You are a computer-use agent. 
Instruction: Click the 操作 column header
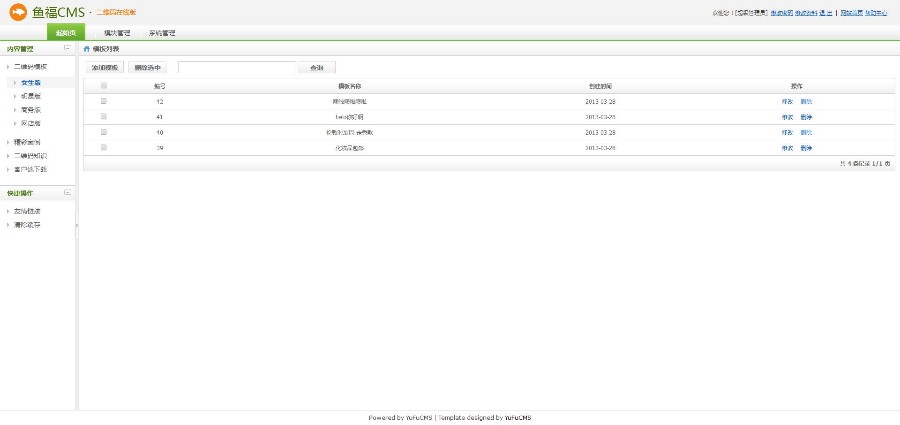click(797, 86)
